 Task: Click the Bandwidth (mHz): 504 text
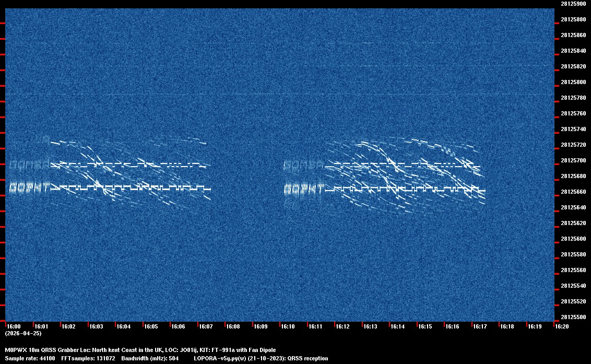150,358
